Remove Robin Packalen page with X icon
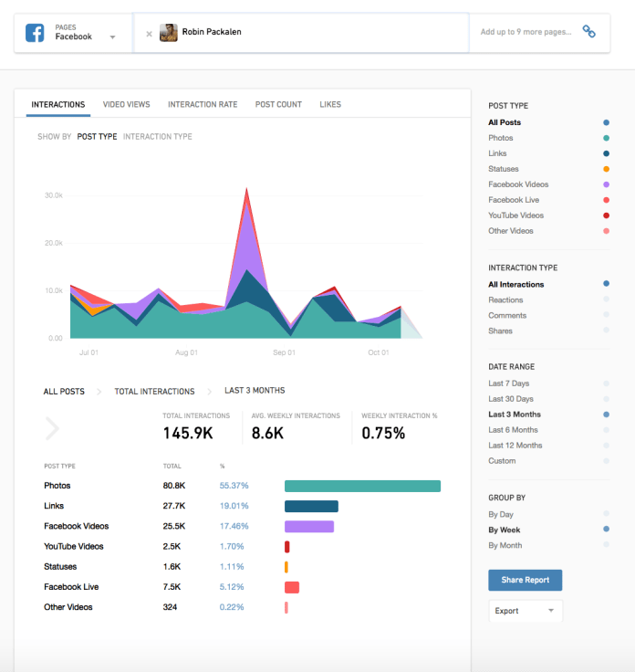Viewport: 635px width, 672px height. 149,33
